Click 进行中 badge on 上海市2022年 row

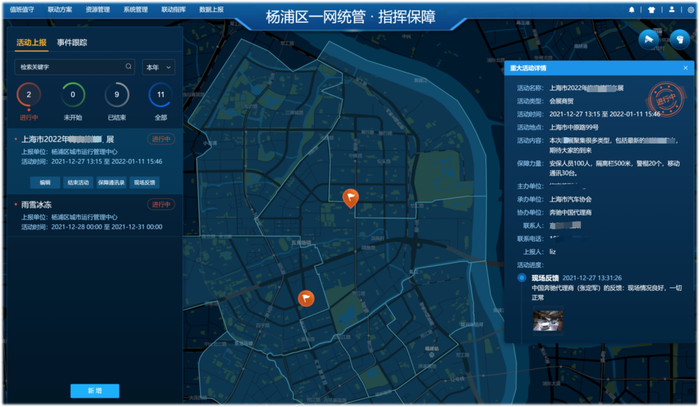[161, 139]
